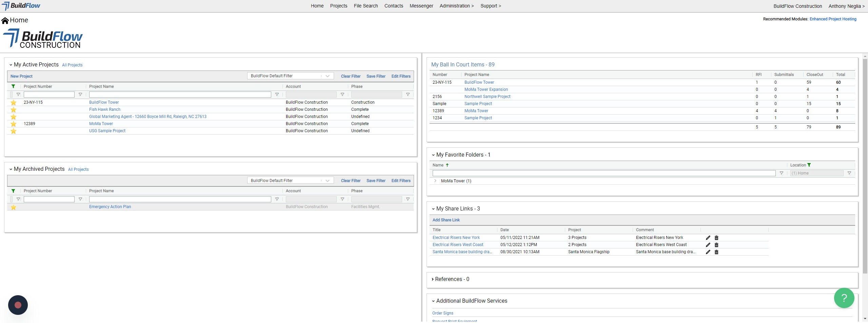The image size is (868, 323).
Task: Toggle the star for Emergency Action Plan
Action: pos(14,207)
